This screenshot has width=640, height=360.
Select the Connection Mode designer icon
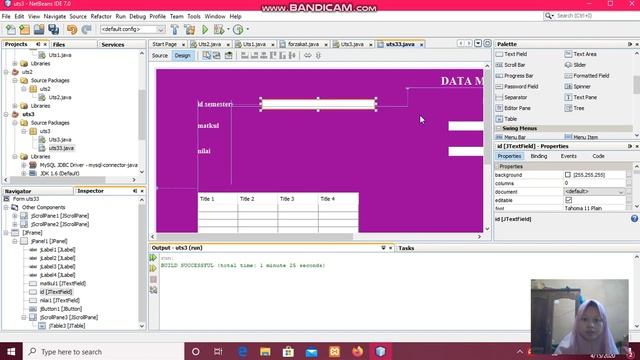(x=217, y=56)
